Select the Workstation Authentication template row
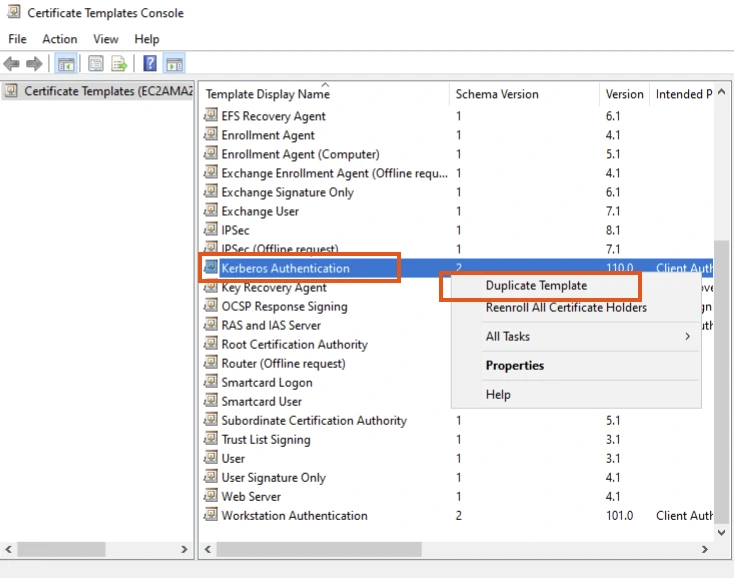 tap(294, 516)
